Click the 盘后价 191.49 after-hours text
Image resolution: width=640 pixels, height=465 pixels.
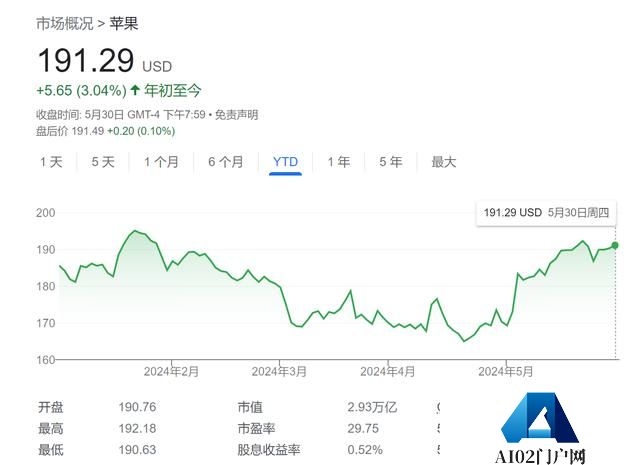pos(70,131)
